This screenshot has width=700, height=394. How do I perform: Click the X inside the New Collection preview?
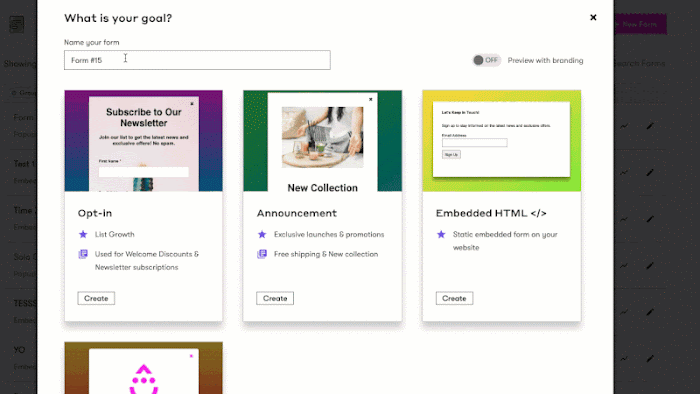(x=371, y=100)
